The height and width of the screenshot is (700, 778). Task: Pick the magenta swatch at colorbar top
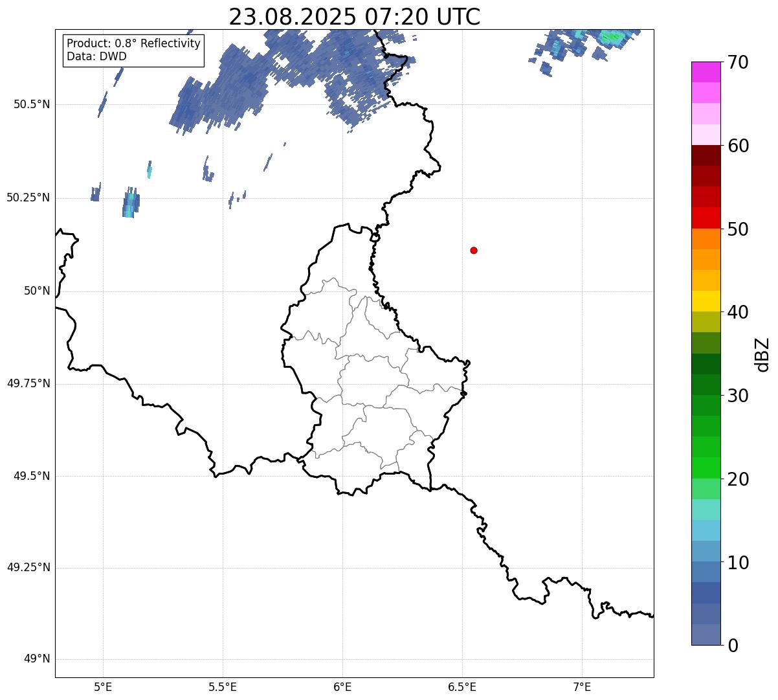(x=706, y=72)
